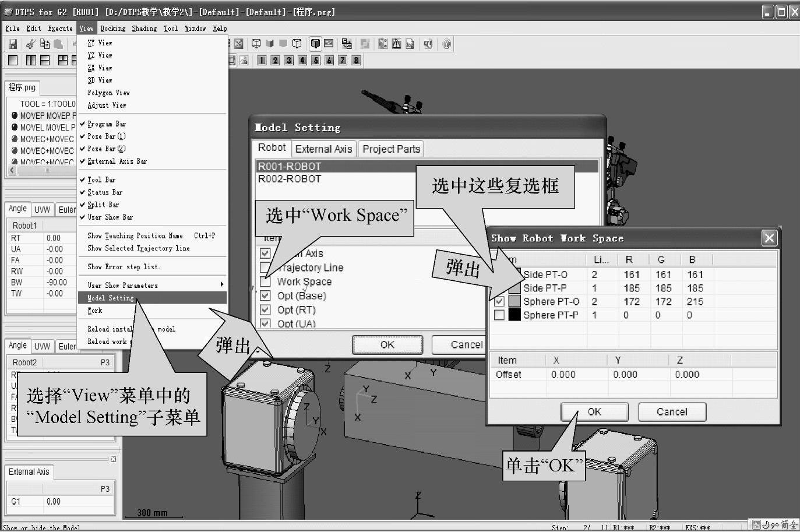The image size is (800, 532).
Task: Switch to the External Axis tab in Model Setting
Action: tap(323, 149)
